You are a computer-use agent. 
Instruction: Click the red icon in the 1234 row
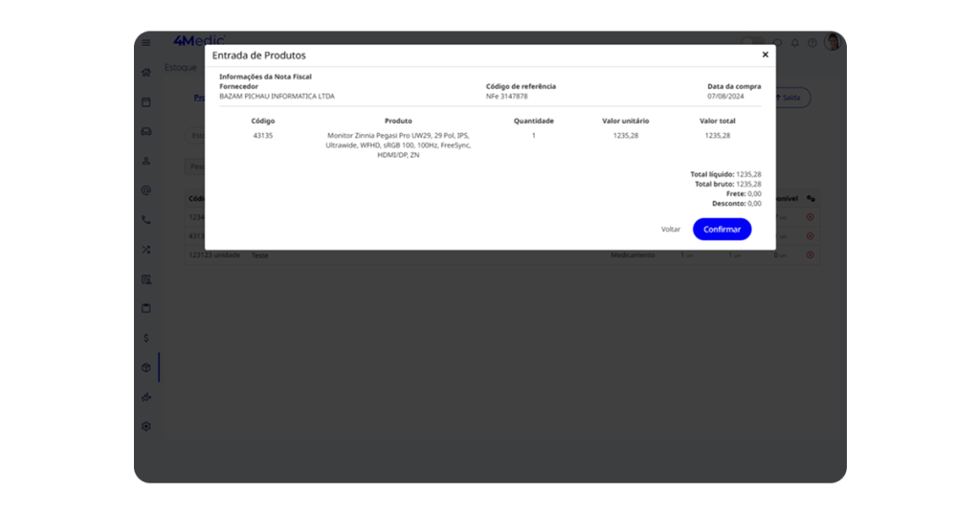pos(810,217)
